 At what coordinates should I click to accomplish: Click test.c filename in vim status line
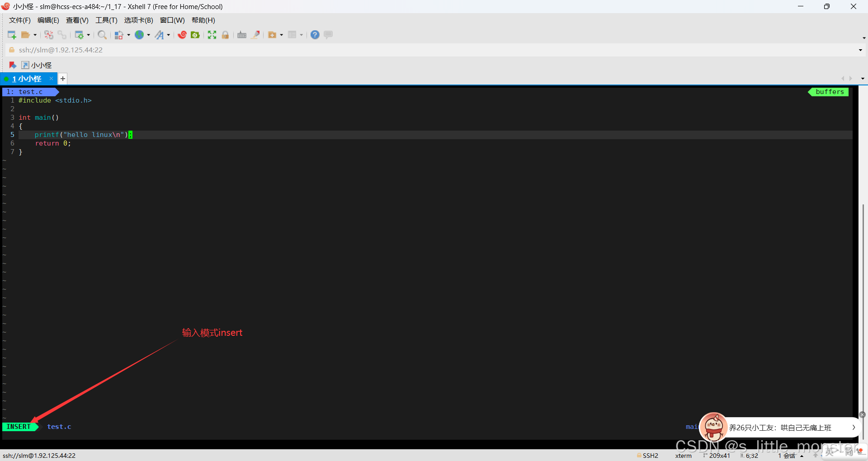(59, 427)
